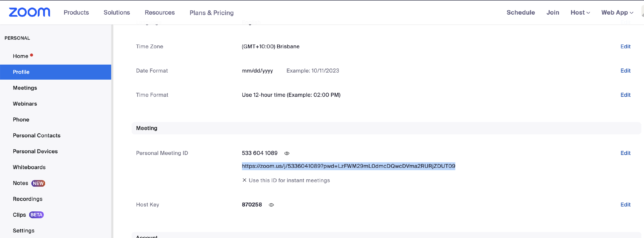Open Whiteboards in the sidebar
This screenshot has height=238, width=644.
(29, 167)
